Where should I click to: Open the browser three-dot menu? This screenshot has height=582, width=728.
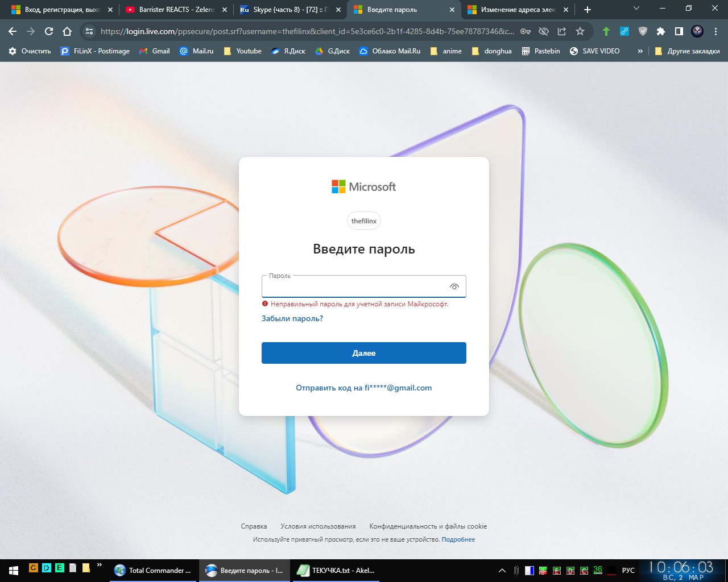(715, 31)
